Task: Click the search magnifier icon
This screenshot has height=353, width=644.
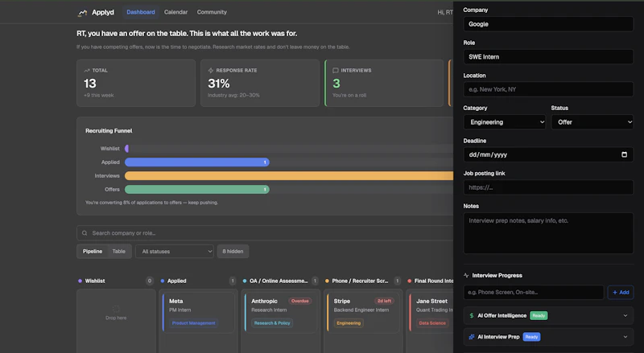Action: click(x=85, y=233)
